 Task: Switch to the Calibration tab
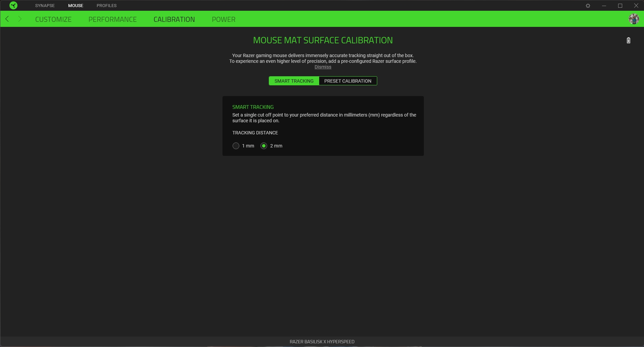[174, 19]
